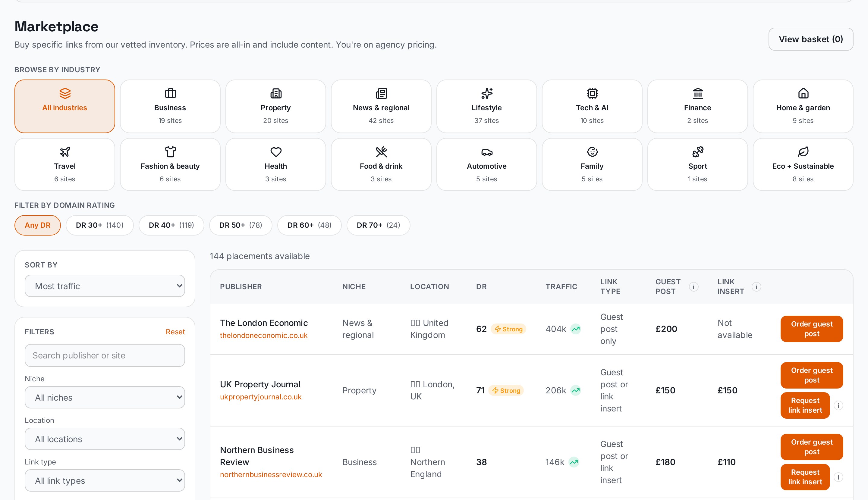Order guest post for Northern Business Review
The image size is (868, 500).
click(x=812, y=447)
